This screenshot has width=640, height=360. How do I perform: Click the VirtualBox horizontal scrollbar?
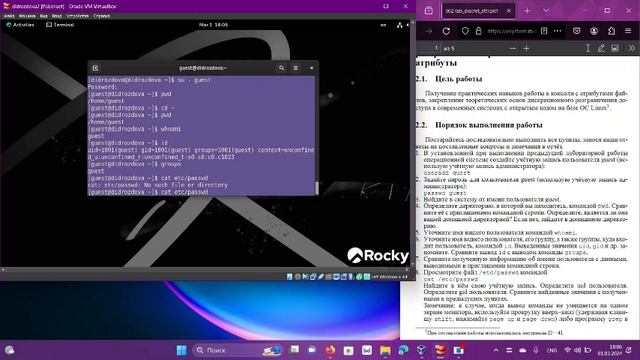(x=204, y=270)
